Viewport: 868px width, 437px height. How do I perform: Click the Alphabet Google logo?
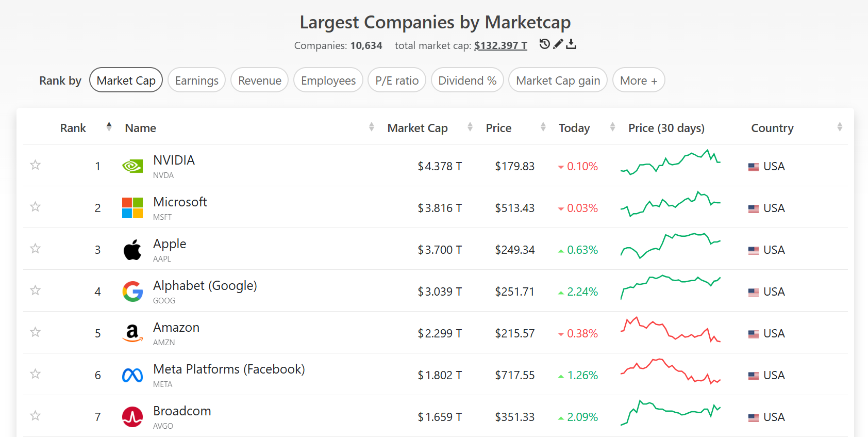(x=132, y=292)
